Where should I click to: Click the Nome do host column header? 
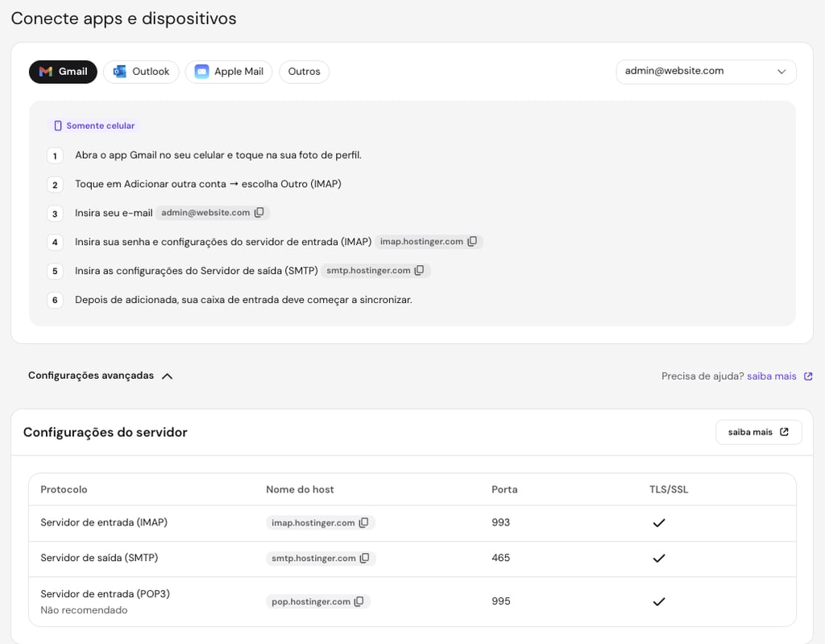click(300, 489)
